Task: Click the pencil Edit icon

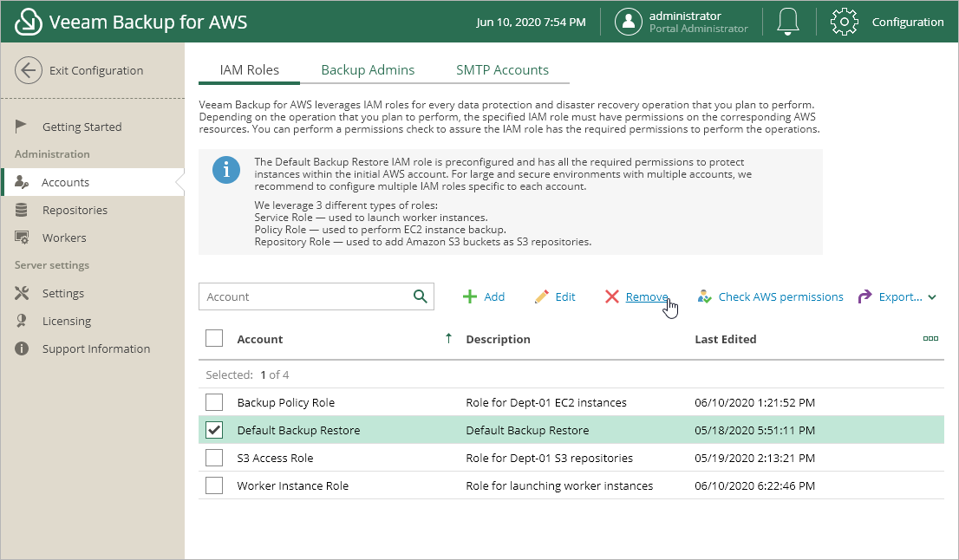Action: point(541,296)
